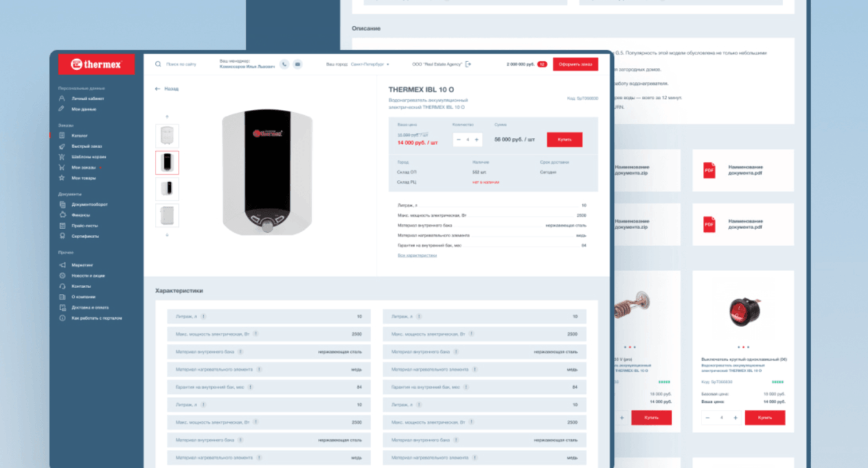Viewport: 868px width, 468px height.
Task: Increase THERMEX IBL 10 O quantity with plus
Action: pos(477,139)
